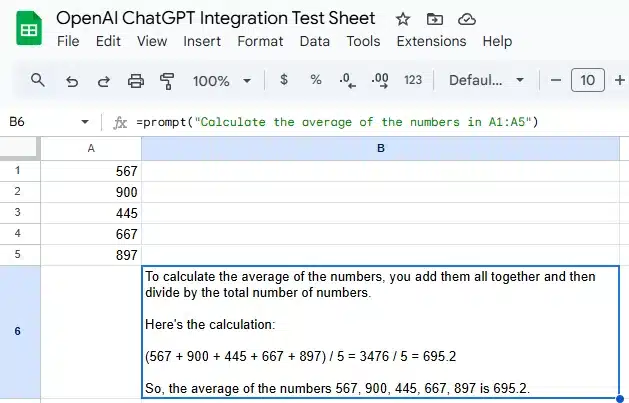Image resolution: width=629 pixels, height=403 pixels.
Task: Select cell A2 containing 900
Action: (x=91, y=192)
